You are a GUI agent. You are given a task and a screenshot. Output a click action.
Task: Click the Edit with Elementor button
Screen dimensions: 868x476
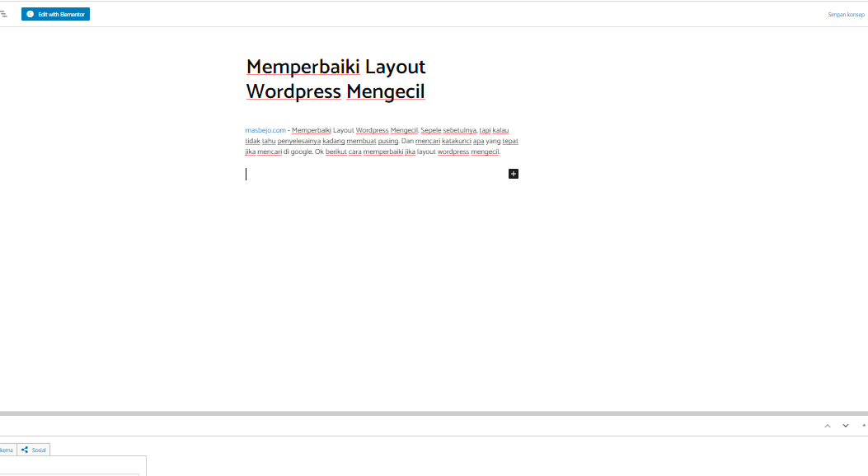55,14
